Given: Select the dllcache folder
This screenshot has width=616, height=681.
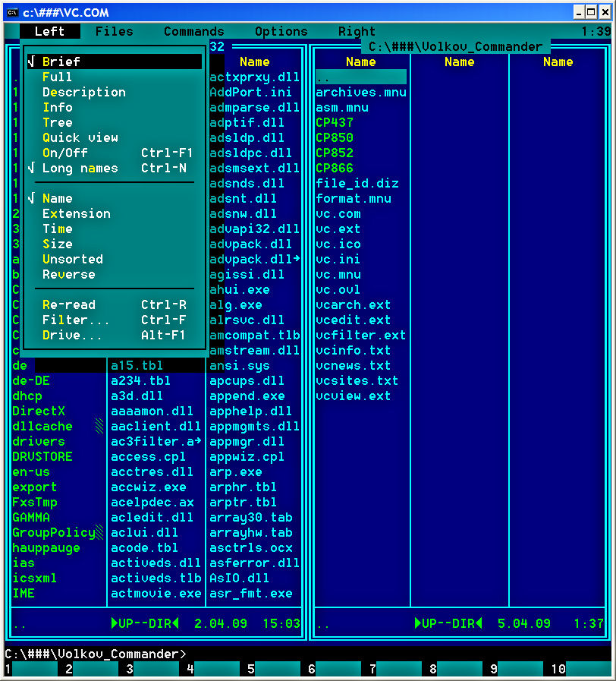Looking at the screenshot, I should [42, 427].
